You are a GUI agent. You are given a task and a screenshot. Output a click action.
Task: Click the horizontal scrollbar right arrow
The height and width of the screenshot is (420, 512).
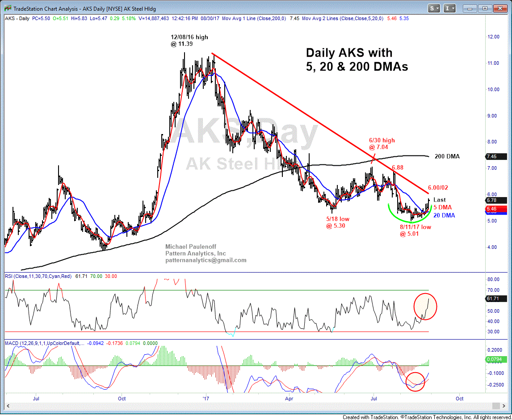click(504, 406)
